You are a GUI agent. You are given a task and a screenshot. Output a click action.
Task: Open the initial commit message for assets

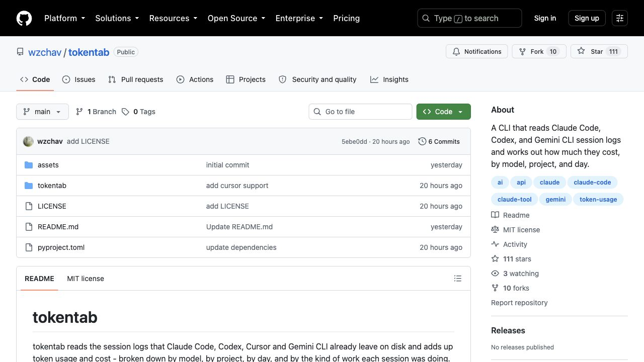point(227,165)
